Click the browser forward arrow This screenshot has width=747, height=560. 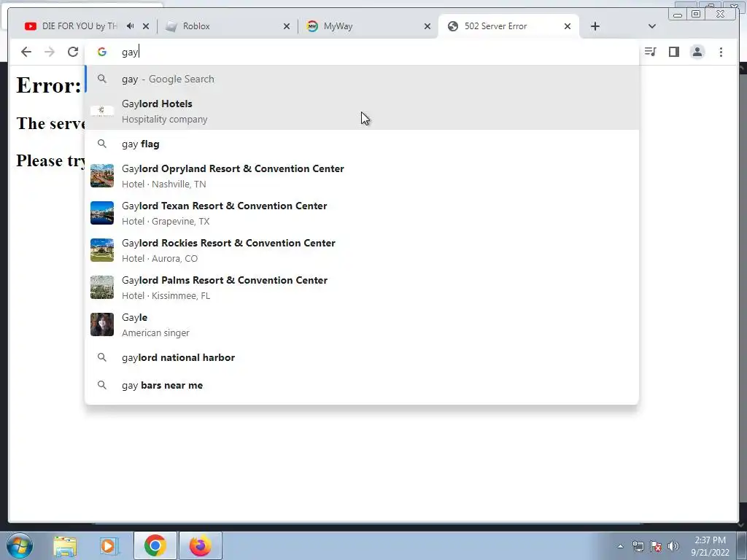pyautogui.click(x=50, y=52)
